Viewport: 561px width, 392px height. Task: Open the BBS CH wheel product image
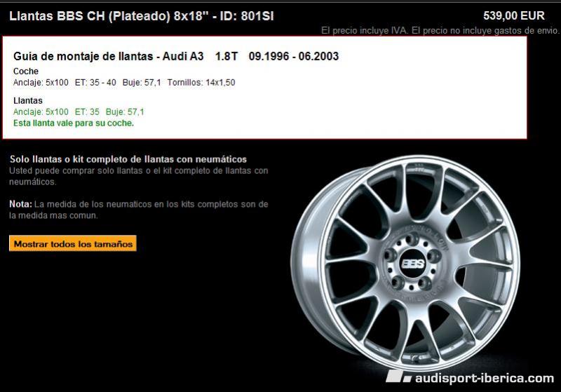(405, 263)
